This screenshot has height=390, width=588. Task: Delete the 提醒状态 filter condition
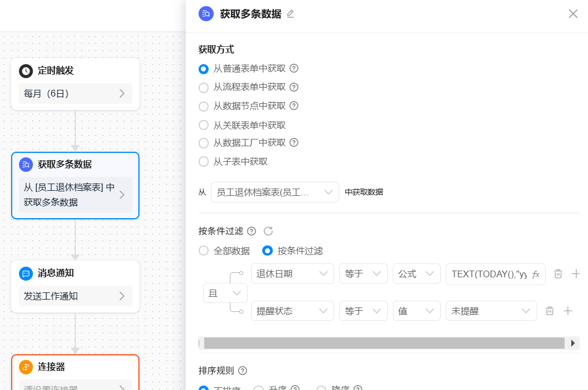[550, 311]
